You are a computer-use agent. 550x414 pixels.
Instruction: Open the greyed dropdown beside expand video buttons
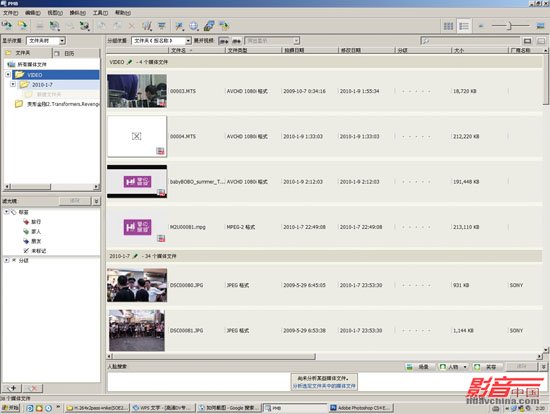pos(272,41)
